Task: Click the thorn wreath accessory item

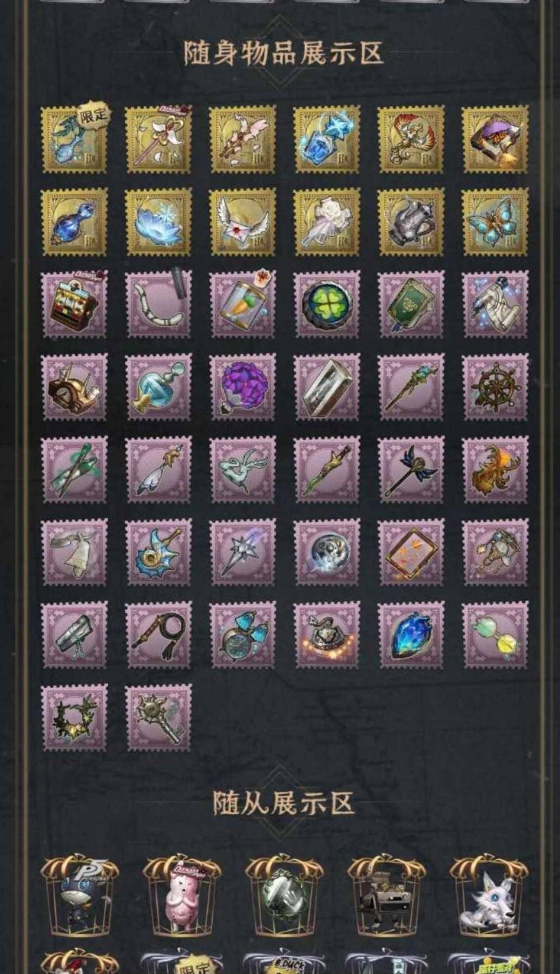Action: click(x=75, y=718)
